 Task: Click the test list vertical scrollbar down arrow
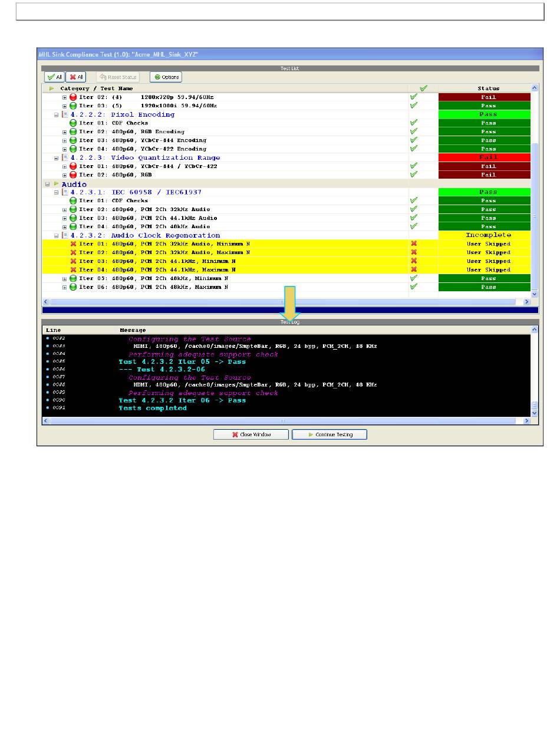535,294
